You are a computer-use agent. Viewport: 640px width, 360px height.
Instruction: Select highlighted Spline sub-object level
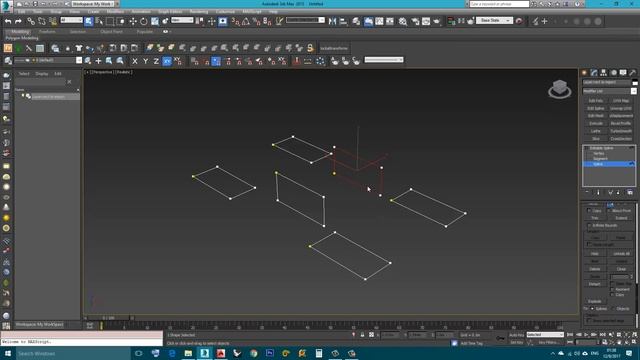pos(609,164)
